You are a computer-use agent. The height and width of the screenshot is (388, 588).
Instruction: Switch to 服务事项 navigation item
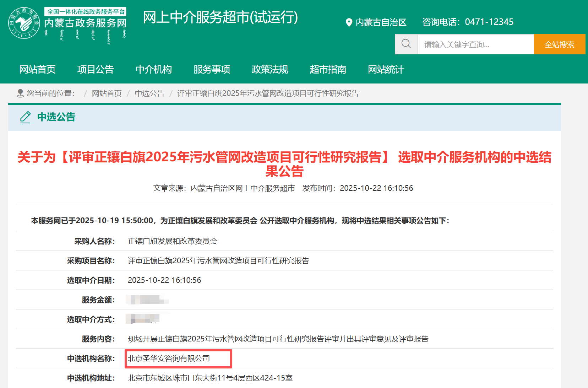[211, 70]
